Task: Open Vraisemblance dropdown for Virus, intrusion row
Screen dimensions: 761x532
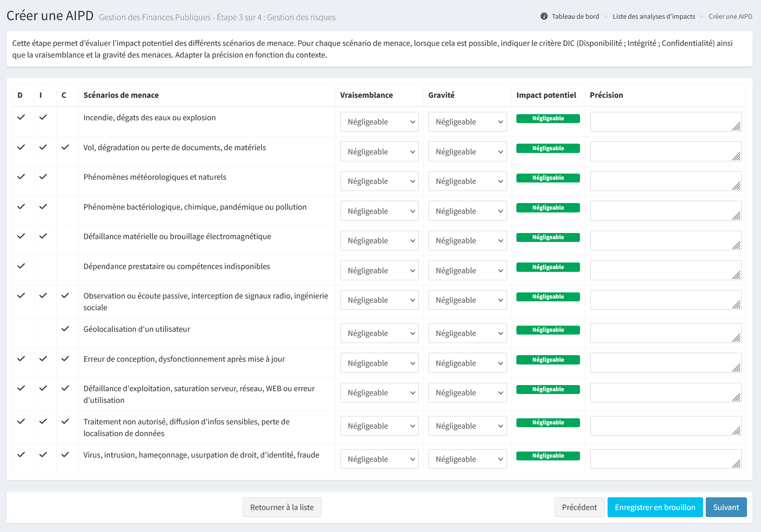Action: (379, 459)
